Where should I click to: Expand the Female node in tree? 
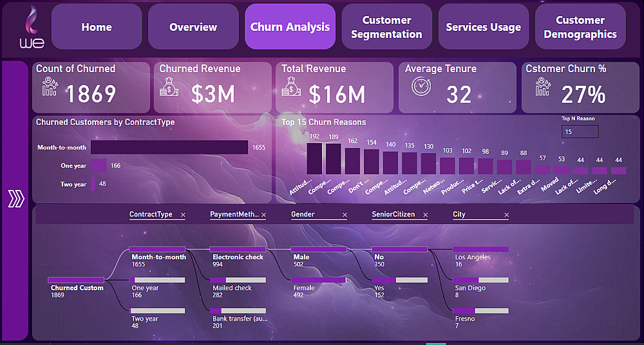(319, 280)
